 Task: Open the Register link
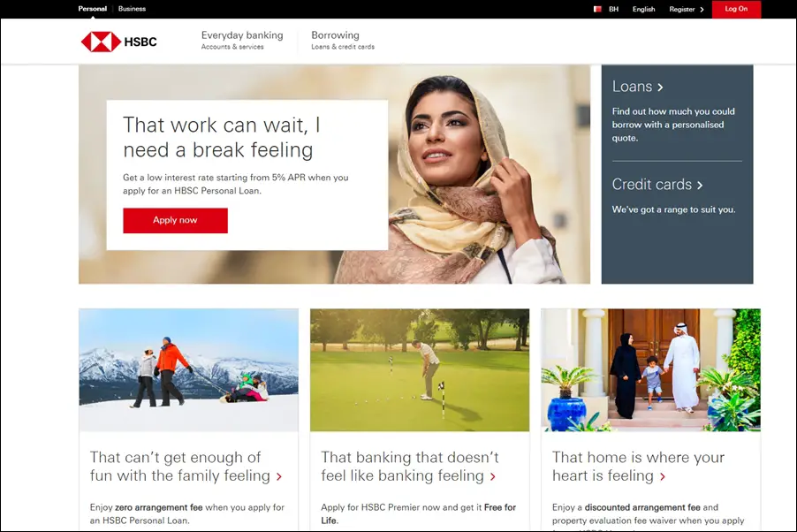click(x=682, y=9)
